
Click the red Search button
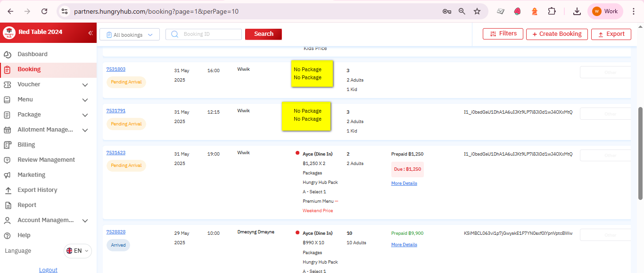tap(264, 34)
